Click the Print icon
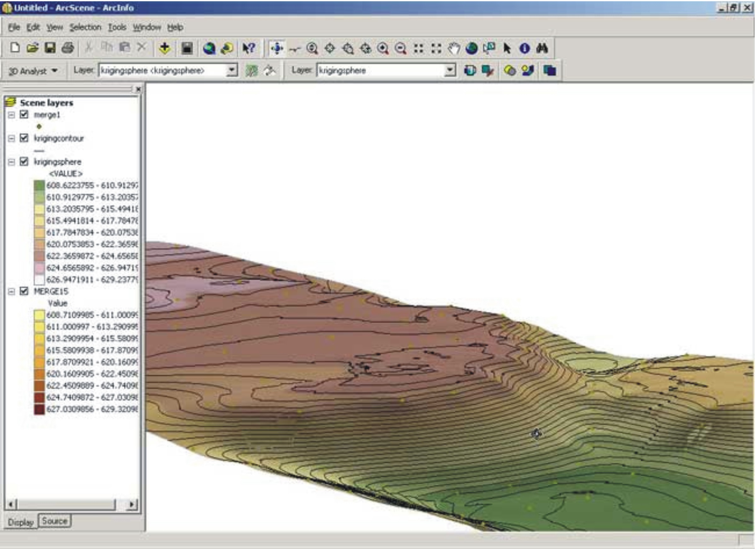The width and height of the screenshot is (756, 549). 68,48
